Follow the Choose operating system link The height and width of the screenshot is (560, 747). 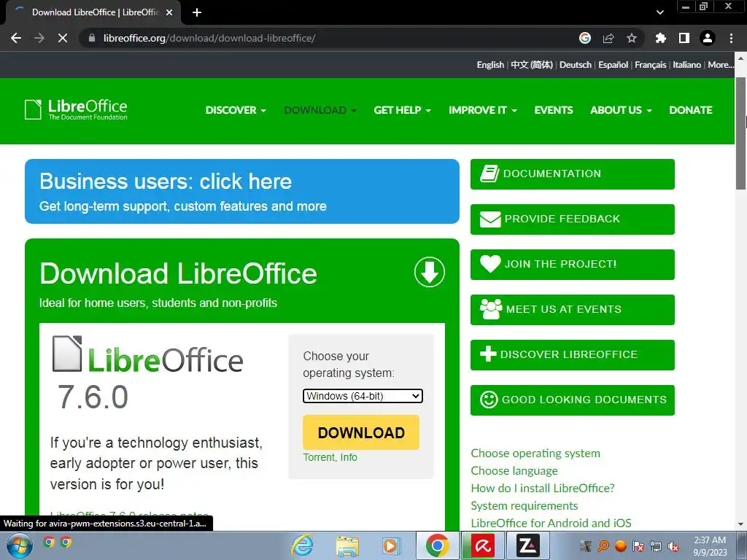point(535,454)
